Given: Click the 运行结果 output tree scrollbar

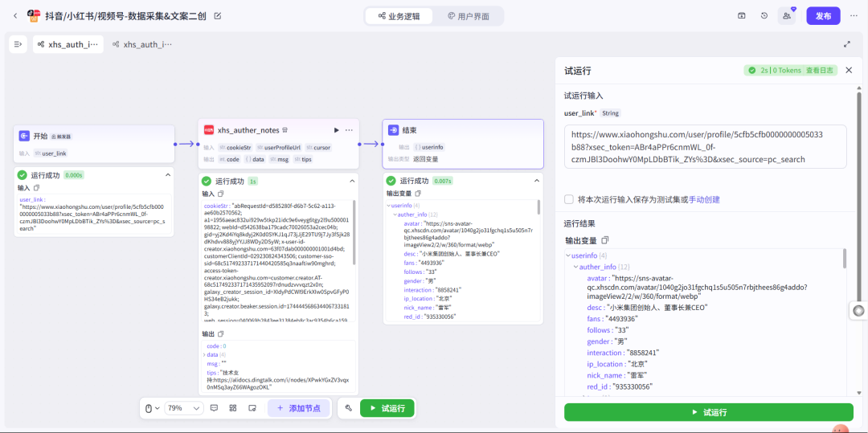Looking at the screenshot, I should pyautogui.click(x=845, y=259).
